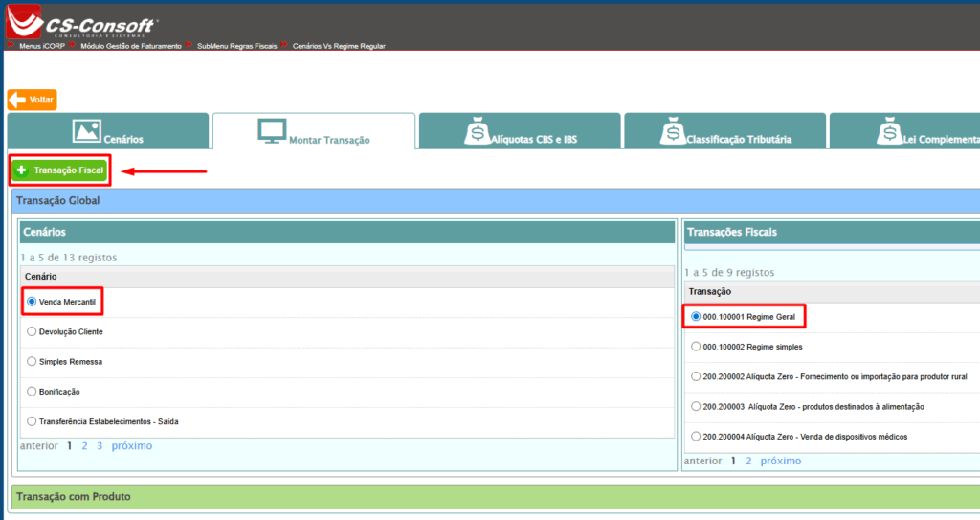Select the Simples Remessa scenario option
Screen dimensions: 980x520
(32, 361)
